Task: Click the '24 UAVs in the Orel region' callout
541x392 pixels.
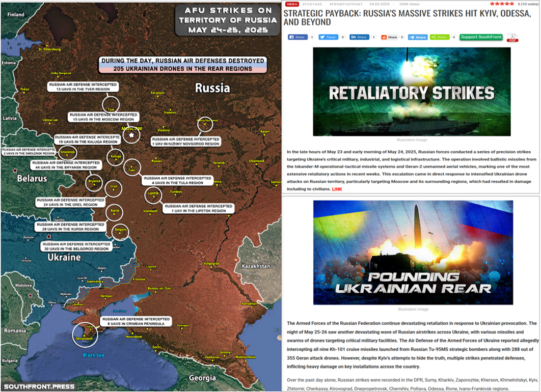Action: coord(70,202)
